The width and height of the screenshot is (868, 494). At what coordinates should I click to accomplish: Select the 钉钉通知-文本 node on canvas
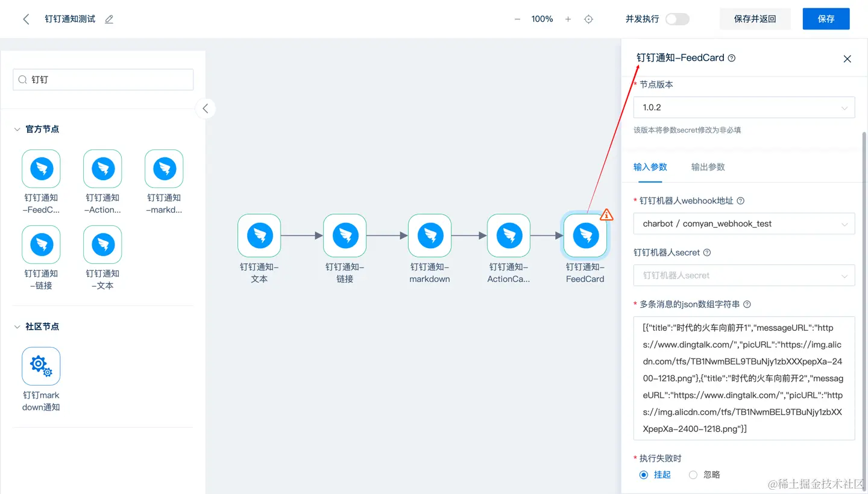(x=259, y=236)
